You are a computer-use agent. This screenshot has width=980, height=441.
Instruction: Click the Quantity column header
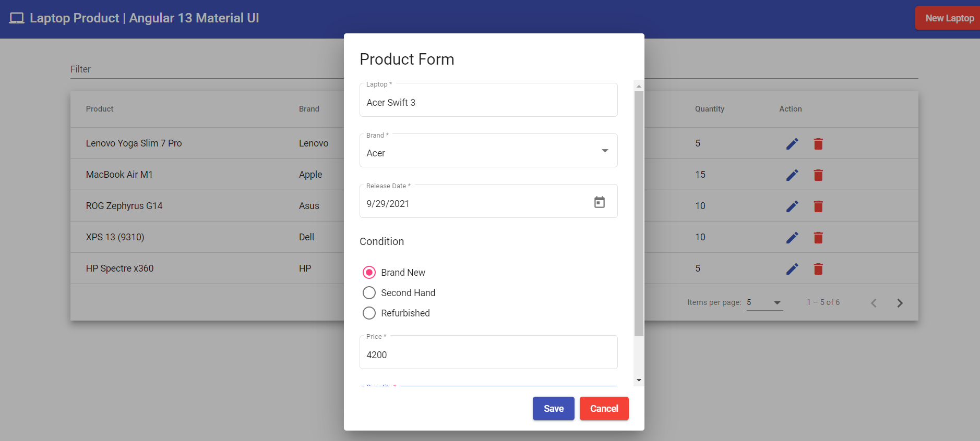pos(710,109)
